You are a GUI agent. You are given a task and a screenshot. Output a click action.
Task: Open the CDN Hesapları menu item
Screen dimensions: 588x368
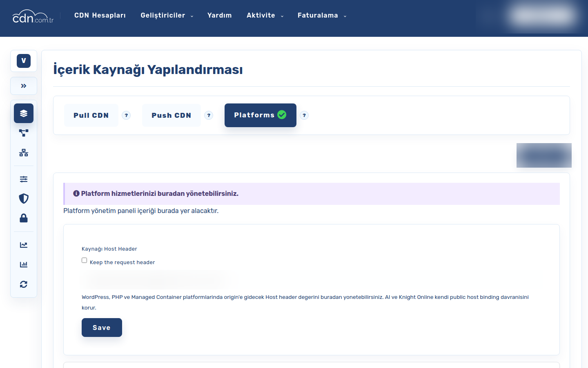click(x=100, y=16)
